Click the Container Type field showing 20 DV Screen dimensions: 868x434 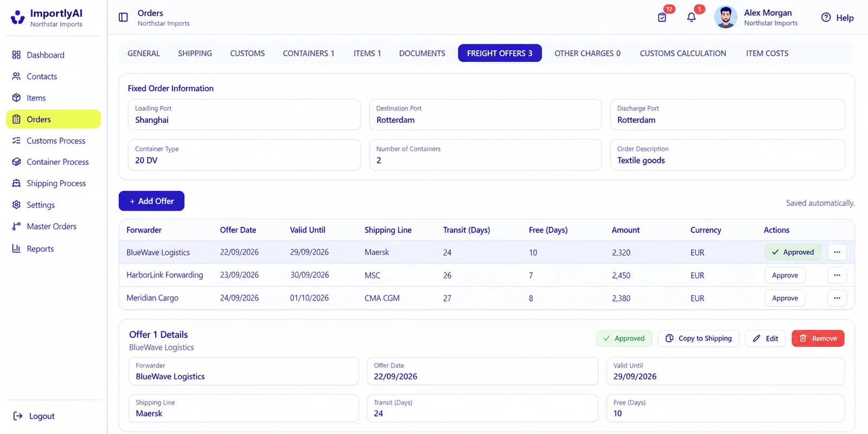(x=244, y=155)
